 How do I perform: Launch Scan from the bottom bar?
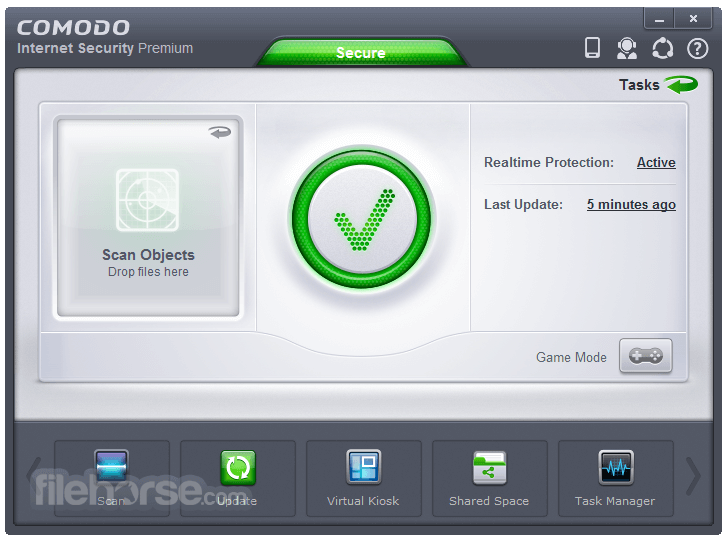[x=112, y=478]
